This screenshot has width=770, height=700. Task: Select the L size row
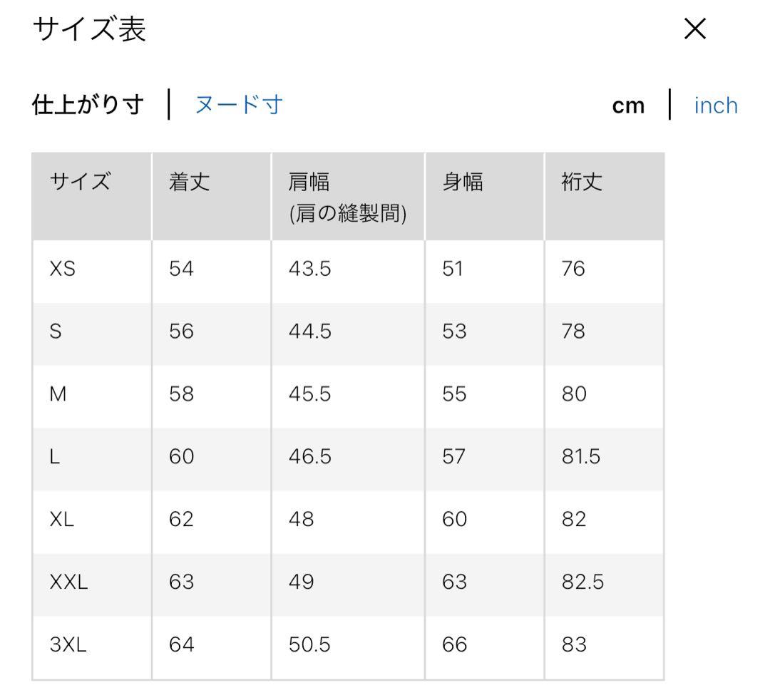(x=57, y=456)
